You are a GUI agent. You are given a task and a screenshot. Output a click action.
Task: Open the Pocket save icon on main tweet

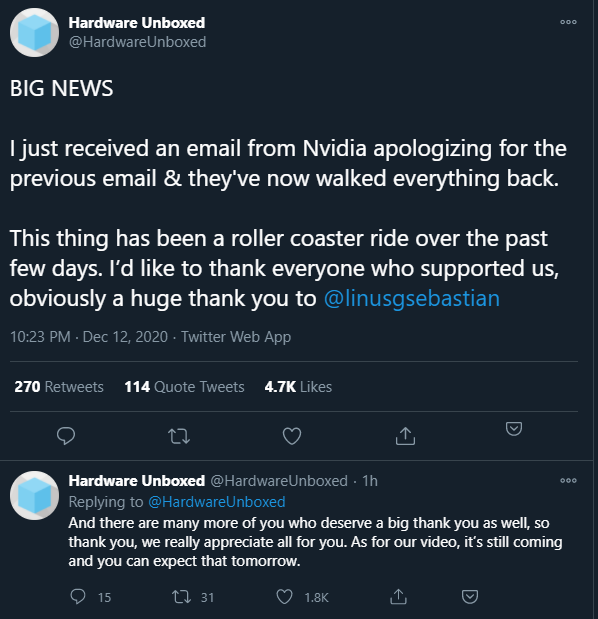point(514,428)
